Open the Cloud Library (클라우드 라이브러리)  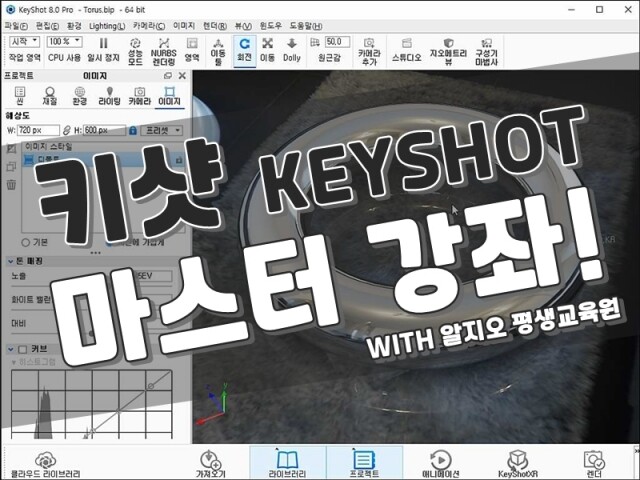tap(46, 463)
